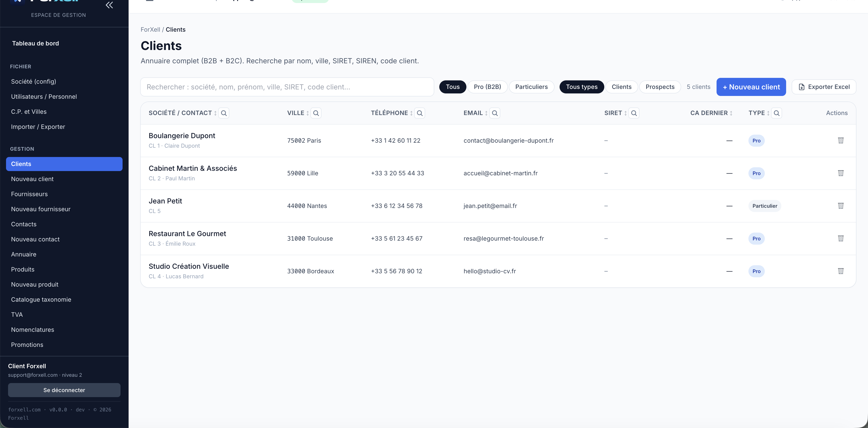Filter clients by Particuliers
This screenshot has width=868, height=428.
click(x=531, y=87)
